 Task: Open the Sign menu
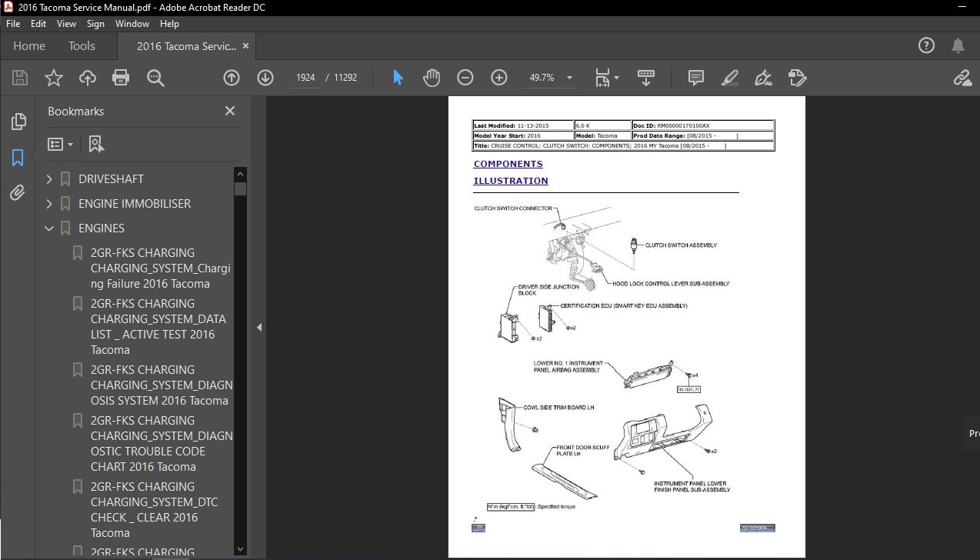(x=95, y=24)
